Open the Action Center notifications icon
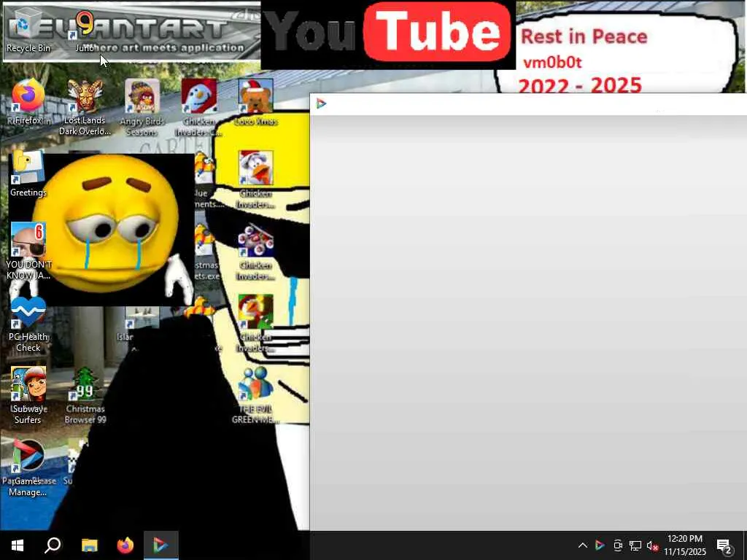Screen dimensions: 747x560 pos(724,545)
